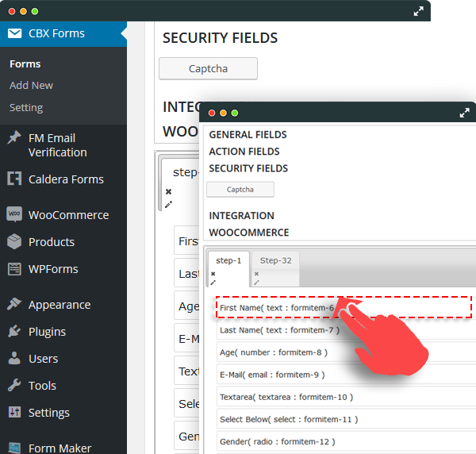Open the Forms submenu item

[25, 64]
